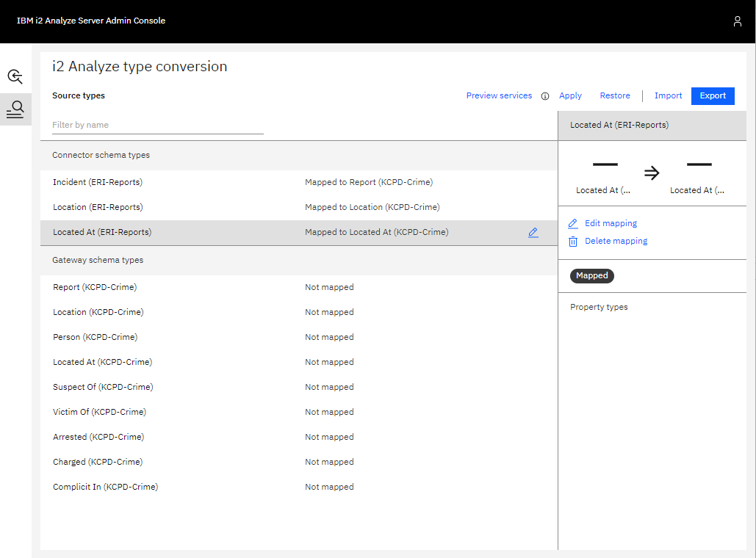Screen dimensions: 756x558
Task: Click the Delete mapping trash icon
Action: pos(573,241)
